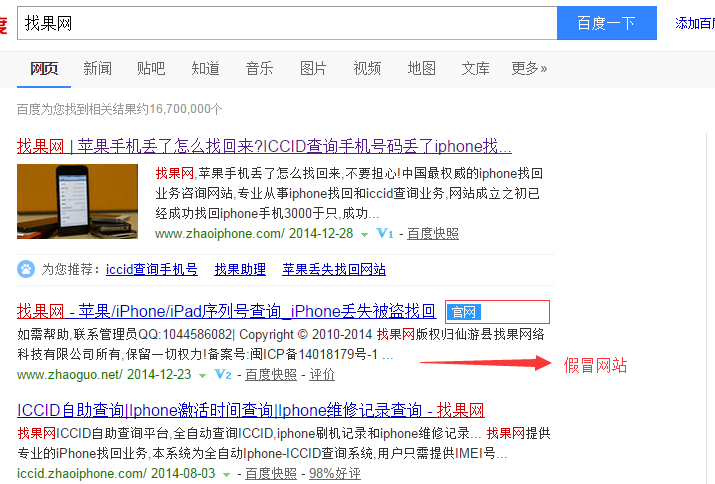Go to the 知道 tab
This screenshot has width=715, height=484.
coord(205,68)
